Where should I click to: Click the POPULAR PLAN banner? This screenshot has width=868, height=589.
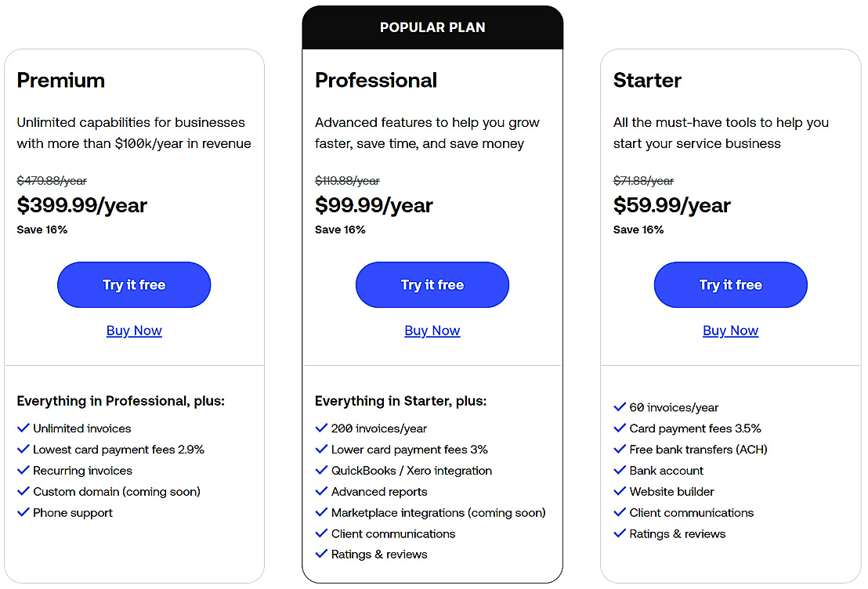432,27
